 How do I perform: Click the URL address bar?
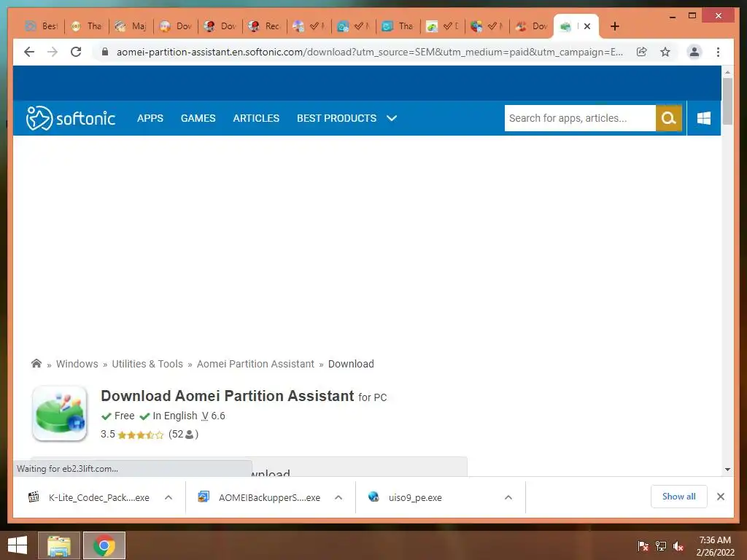pyautogui.click(x=369, y=52)
